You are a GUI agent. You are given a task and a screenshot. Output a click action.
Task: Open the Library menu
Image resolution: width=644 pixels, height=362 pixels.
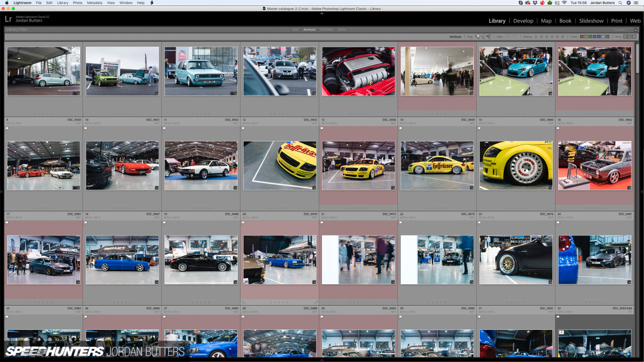point(63,3)
